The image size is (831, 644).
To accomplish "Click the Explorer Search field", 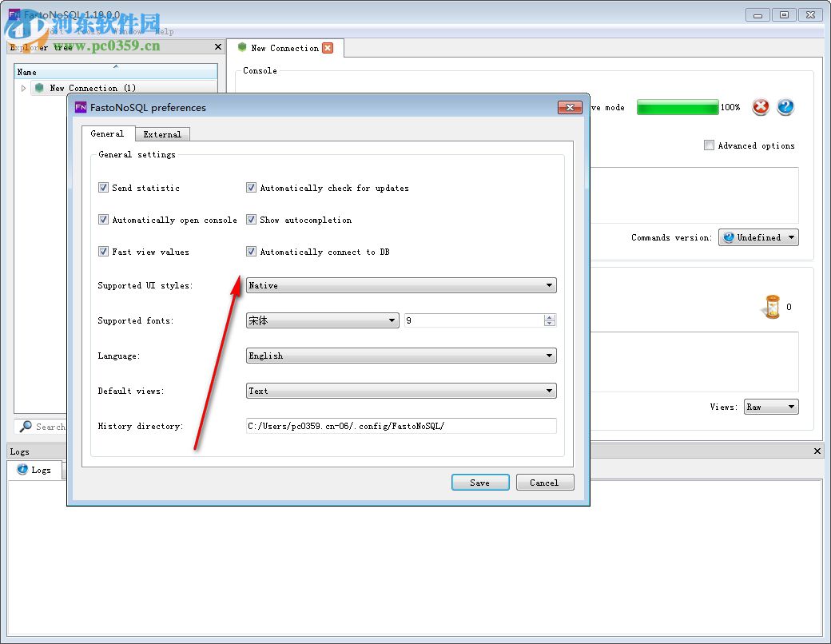I will (x=50, y=426).
